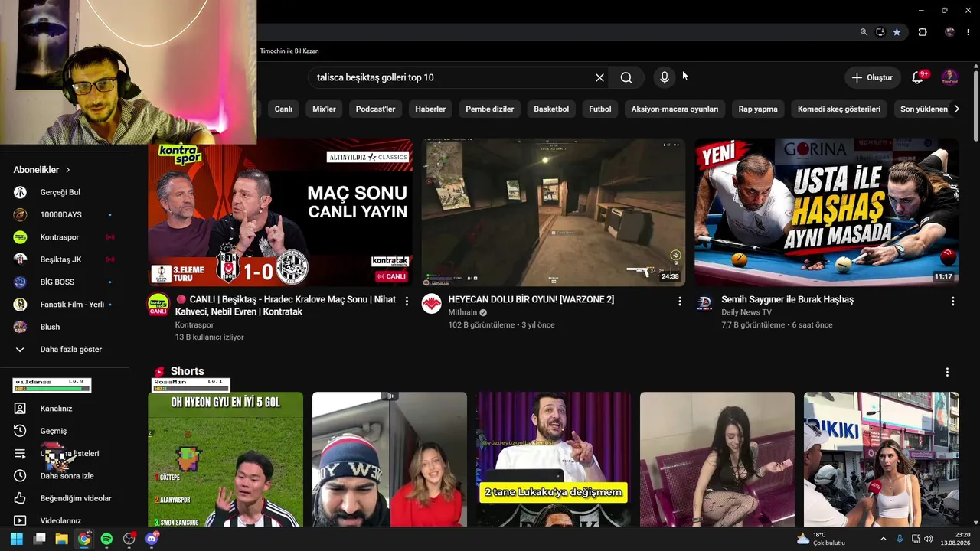Play the Usta ile Haşhaş thumbnail
Screen dimensions: 980x551
827,212
